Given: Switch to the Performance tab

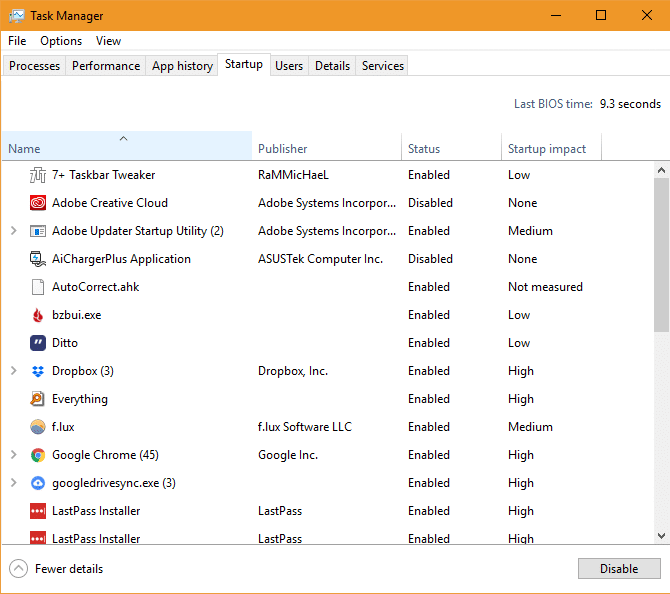Looking at the screenshot, I should click(x=106, y=66).
